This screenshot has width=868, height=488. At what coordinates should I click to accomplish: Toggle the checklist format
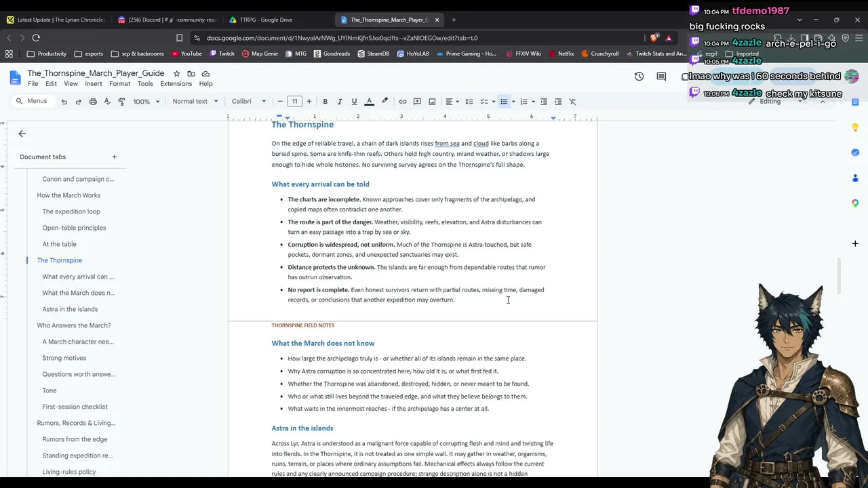click(484, 102)
